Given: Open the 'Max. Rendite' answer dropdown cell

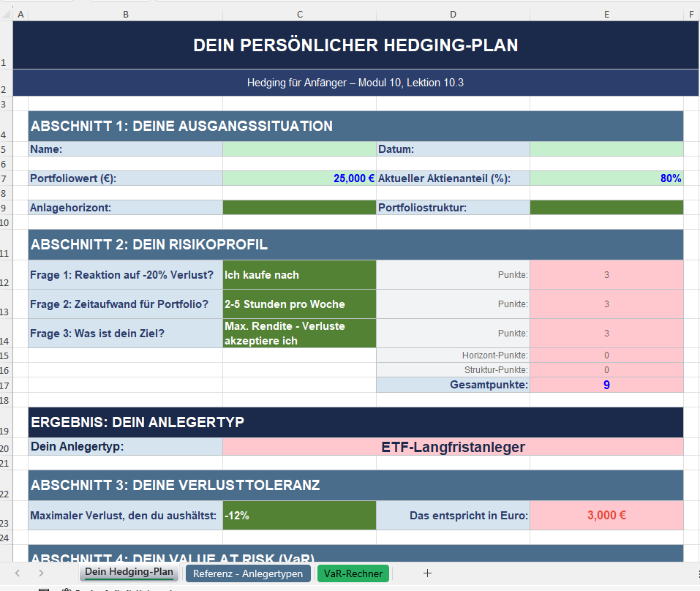Looking at the screenshot, I should click(x=300, y=334).
